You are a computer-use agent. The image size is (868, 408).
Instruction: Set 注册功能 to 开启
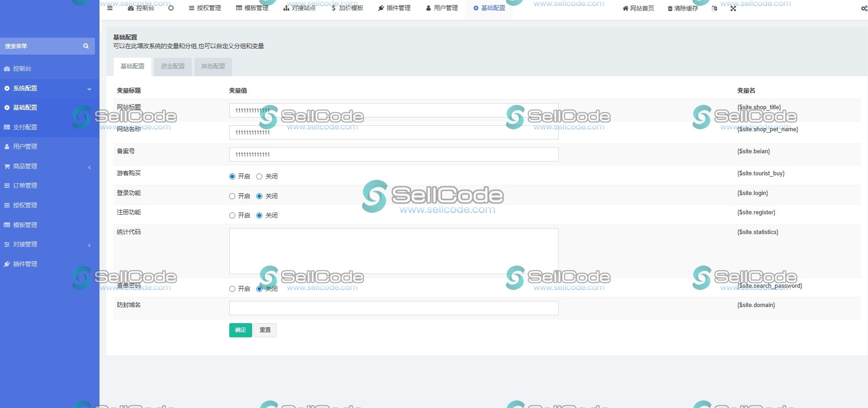pyautogui.click(x=232, y=215)
